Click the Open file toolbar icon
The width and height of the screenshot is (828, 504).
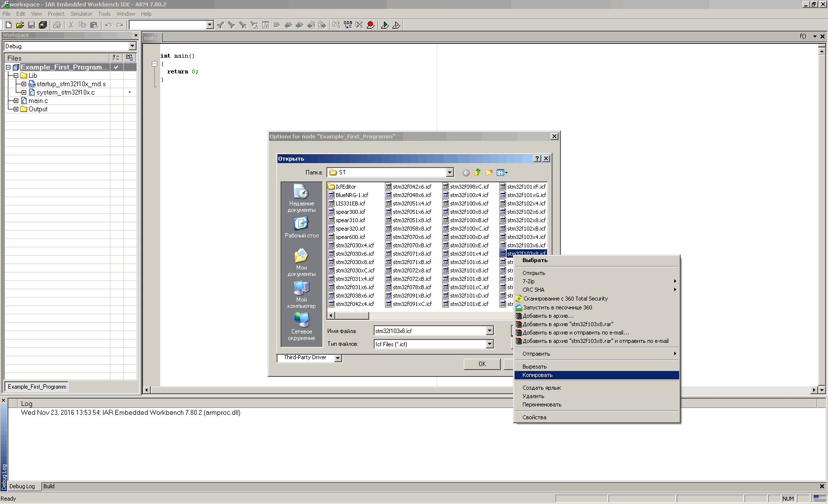(20, 25)
